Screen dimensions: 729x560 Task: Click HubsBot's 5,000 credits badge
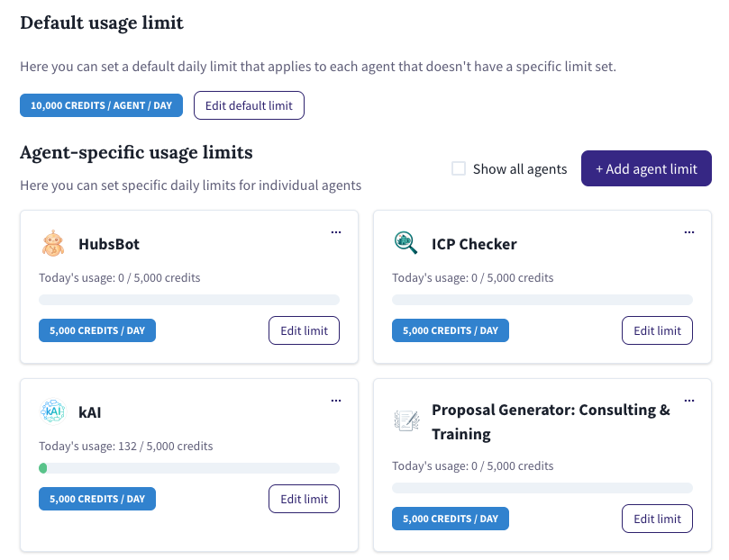click(96, 330)
